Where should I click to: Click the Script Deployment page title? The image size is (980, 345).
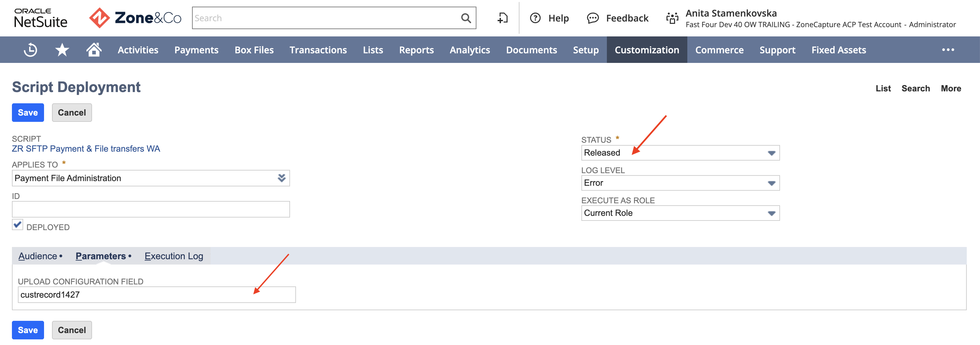[76, 87]
